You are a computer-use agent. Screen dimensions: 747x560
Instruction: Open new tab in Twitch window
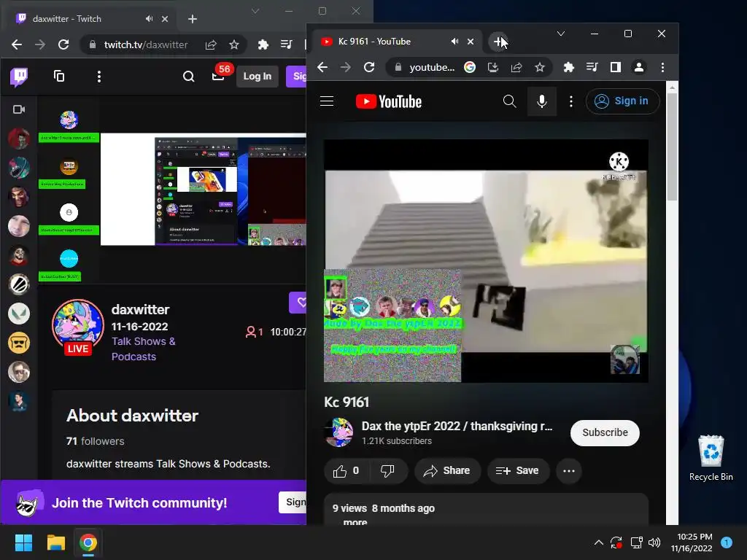click(x=193, y=19)
